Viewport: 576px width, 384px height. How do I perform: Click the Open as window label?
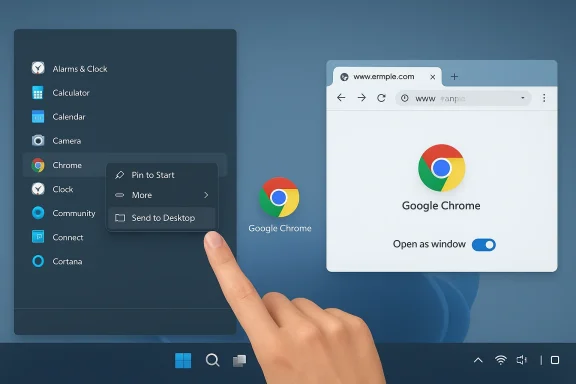429,244
